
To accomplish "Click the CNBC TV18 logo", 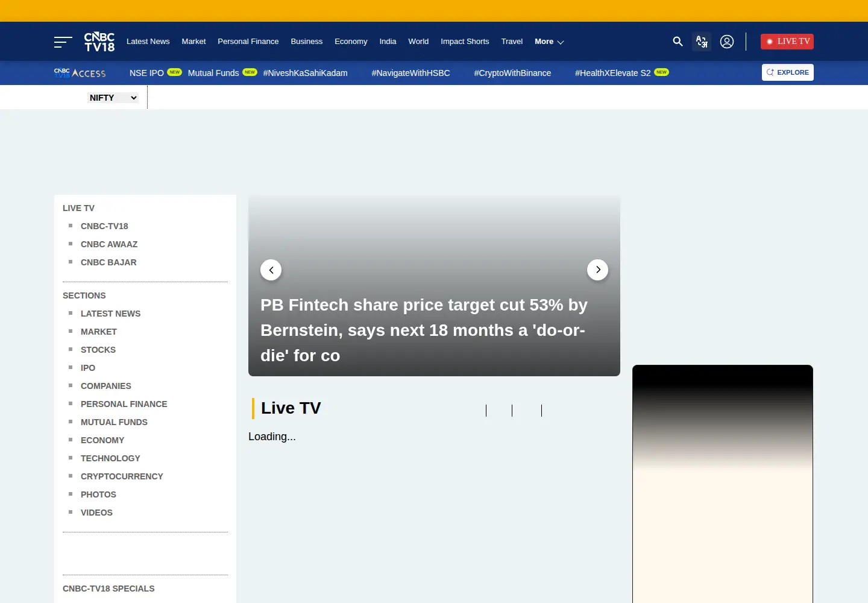I will click(x=99, y=42).
